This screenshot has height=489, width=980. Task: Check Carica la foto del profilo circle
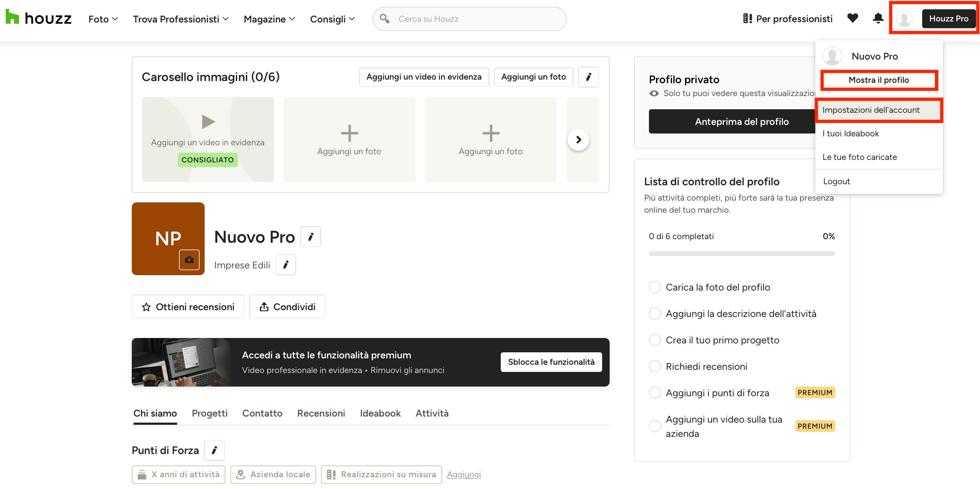coord(655,287)
